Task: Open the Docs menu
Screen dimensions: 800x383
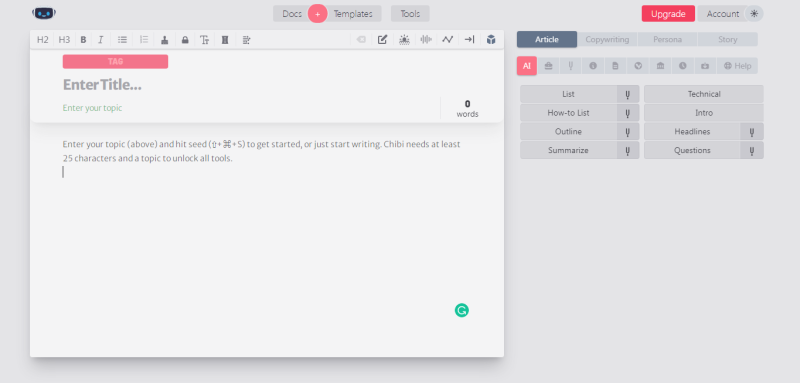Action: tap(292, 14)
